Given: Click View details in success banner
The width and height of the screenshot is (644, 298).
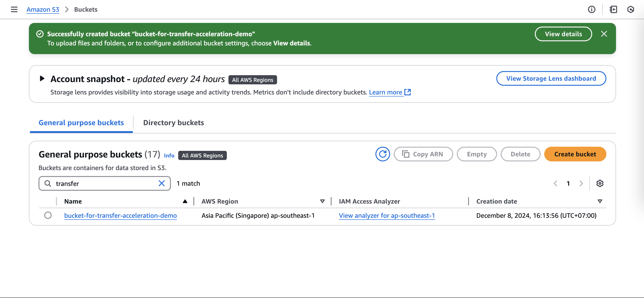Looking at the screenshot, I should [x=563, y=34].
